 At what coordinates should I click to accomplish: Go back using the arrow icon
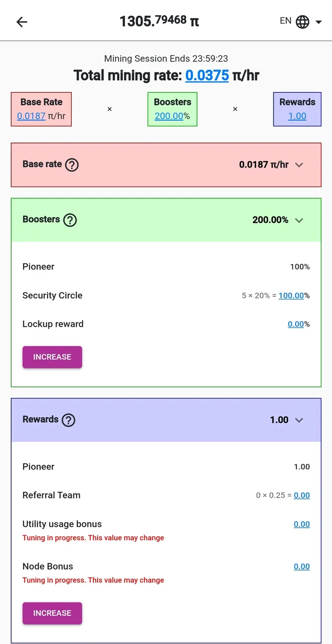[x=22, y=22]
